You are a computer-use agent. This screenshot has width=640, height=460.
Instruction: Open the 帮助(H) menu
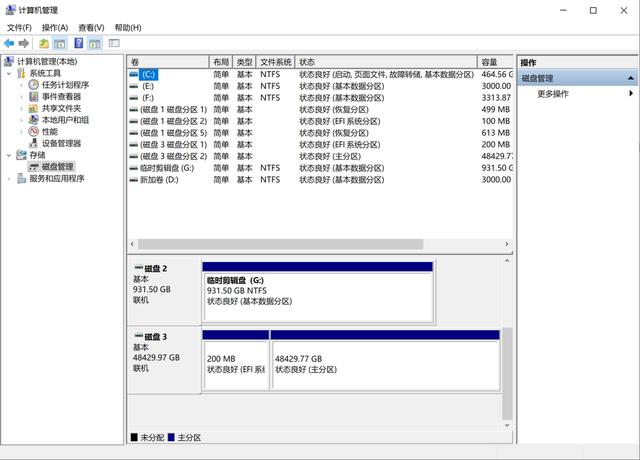click(x=128, y=27)
